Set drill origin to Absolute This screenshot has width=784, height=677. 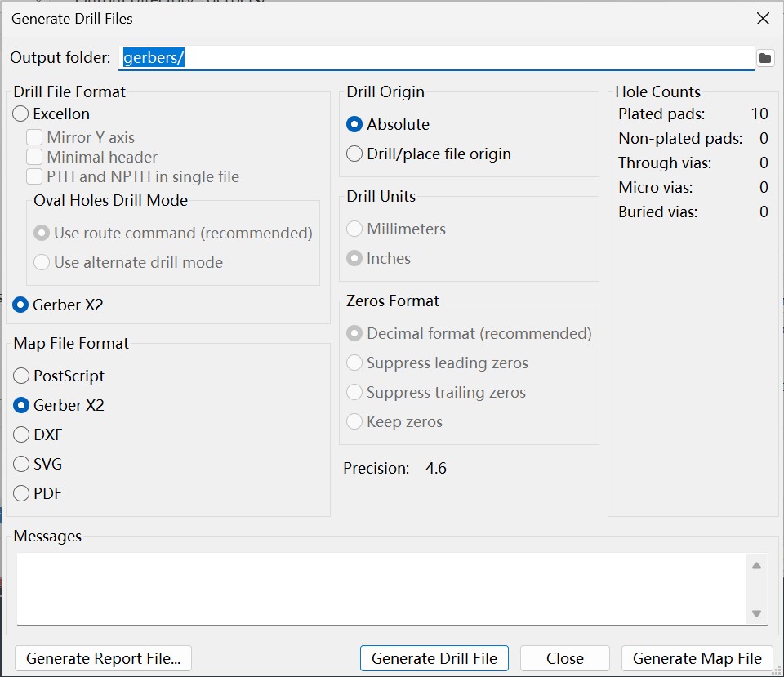pos(354,125)
